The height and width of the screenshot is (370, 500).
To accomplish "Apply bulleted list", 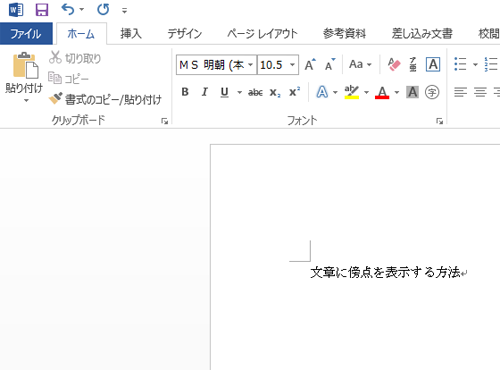I will click(461, 64).
